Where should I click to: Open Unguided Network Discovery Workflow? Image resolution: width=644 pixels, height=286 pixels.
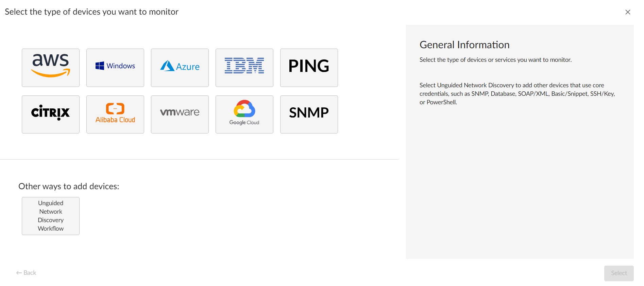51,216
